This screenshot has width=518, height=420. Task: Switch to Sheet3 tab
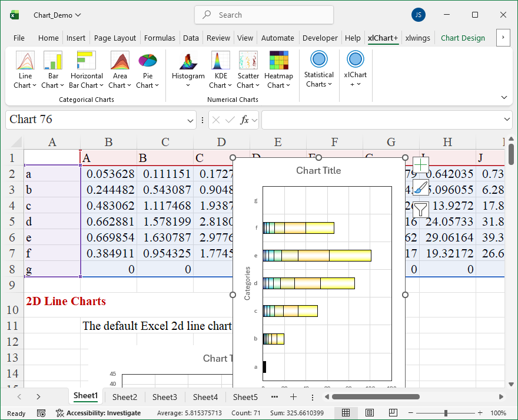(x=164, y=397)
